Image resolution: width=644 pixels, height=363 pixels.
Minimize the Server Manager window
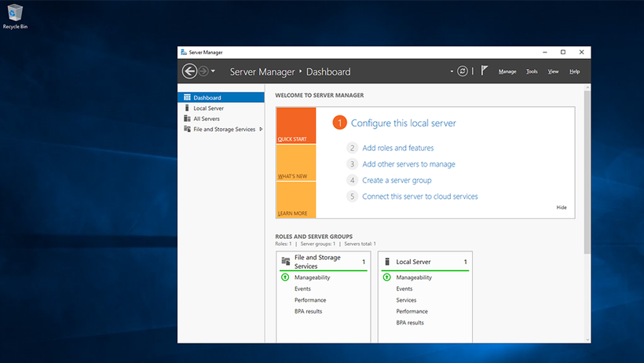point(545,52)
